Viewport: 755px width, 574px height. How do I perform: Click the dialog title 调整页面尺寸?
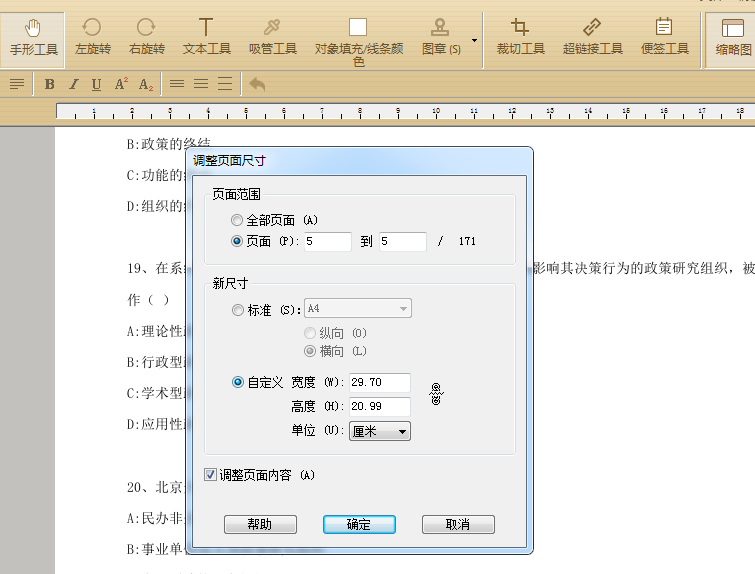click(229, 160)
